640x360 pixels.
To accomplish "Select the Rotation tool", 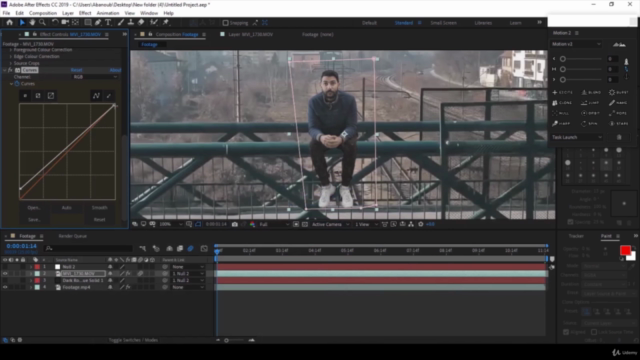I will point(55,22).
